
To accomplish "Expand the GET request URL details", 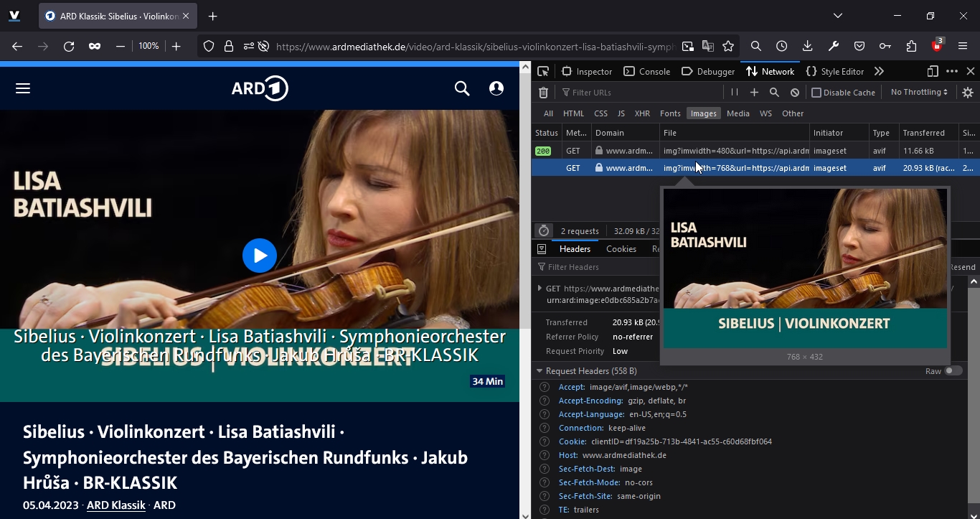I will click(x=540, y=289).
